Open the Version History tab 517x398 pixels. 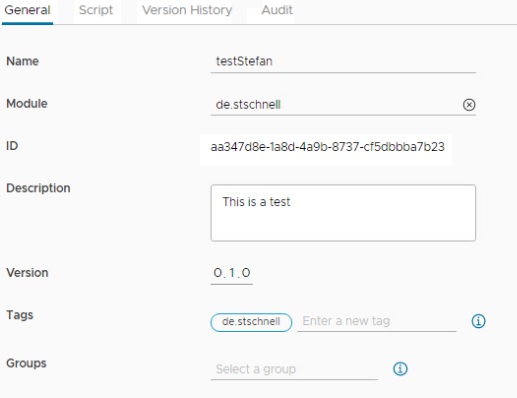(187, 10)
